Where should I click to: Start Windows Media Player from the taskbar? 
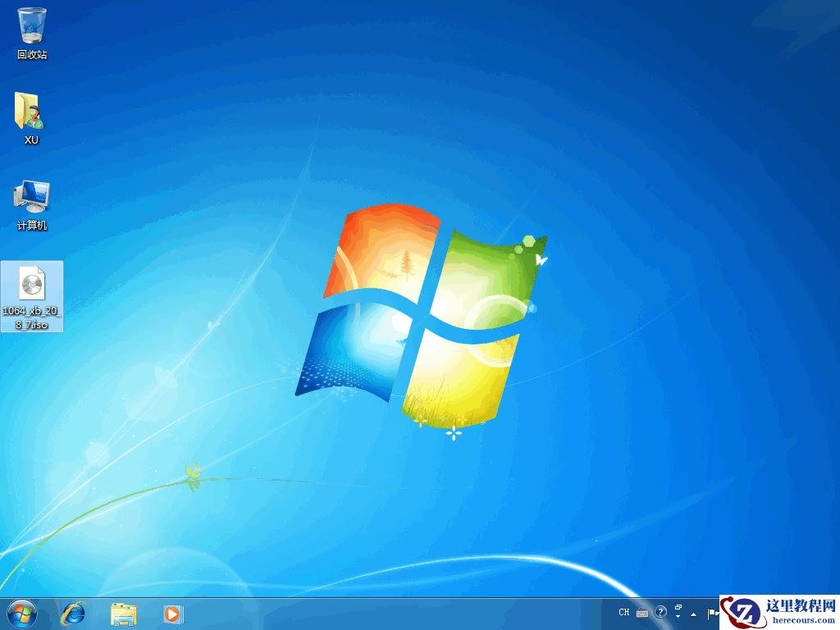tap(172, 615)
